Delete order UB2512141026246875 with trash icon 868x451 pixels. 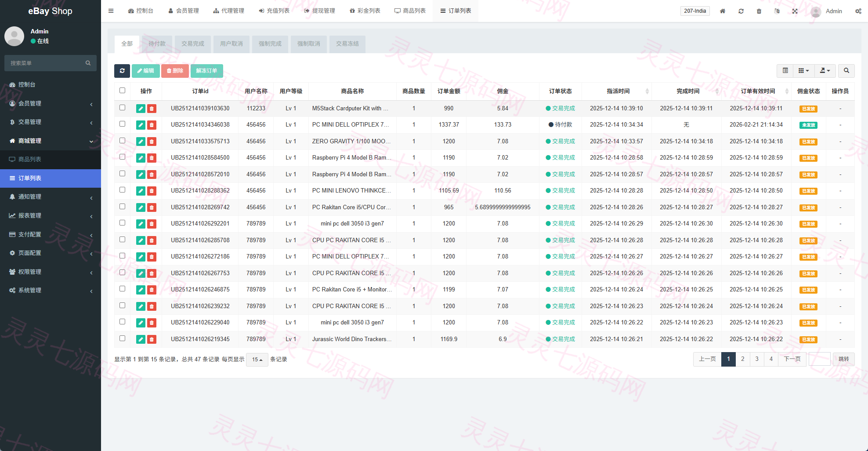point(152,290)
